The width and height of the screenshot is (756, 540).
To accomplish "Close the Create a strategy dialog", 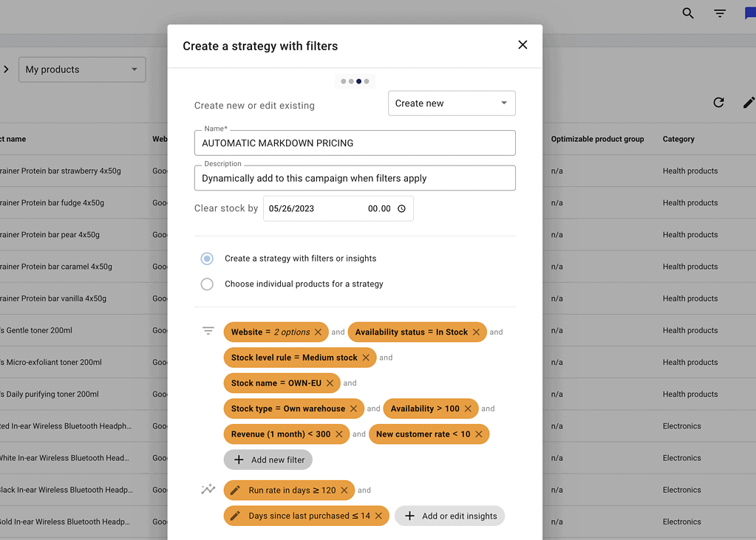I will pos(522,45).
